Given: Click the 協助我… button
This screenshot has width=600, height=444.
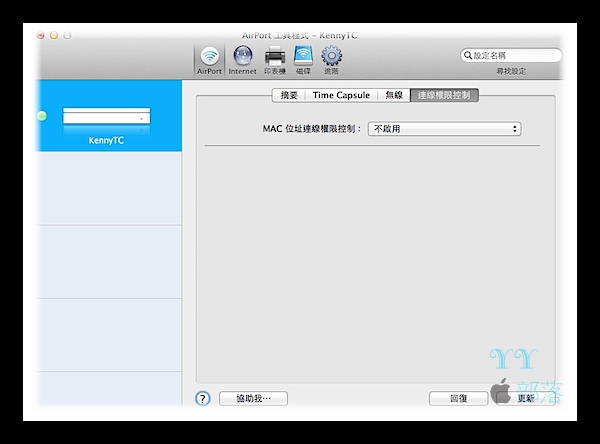Looking at the screenshot, I should tap(253, 398).
